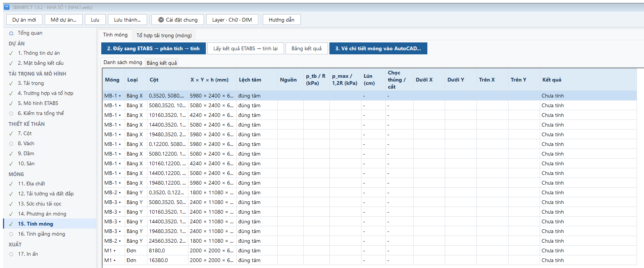The image size is (644, 268).
Task: Open the Lưu thành... save-as button
Action: pos(128,20)
